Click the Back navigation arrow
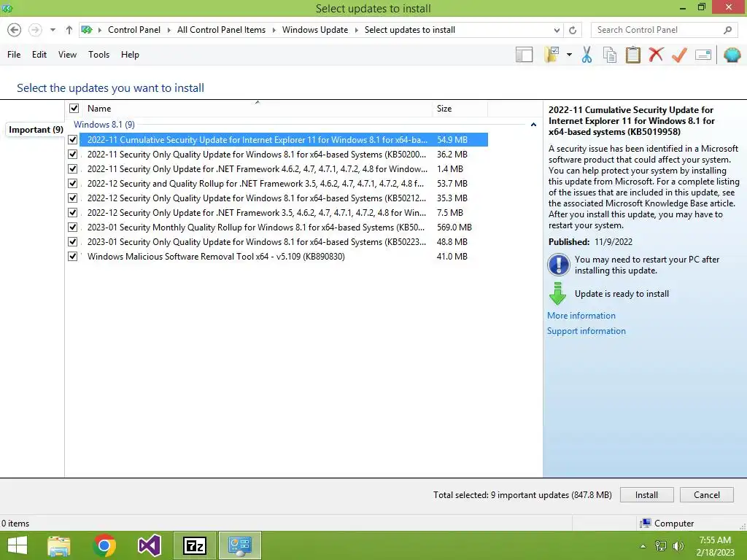The height and width of the screenshot is (560, 747). (15, 30)
